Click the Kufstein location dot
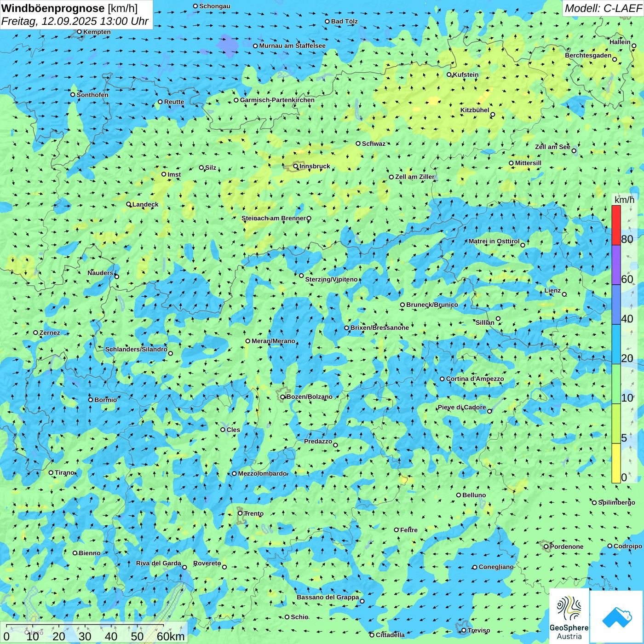Viewport: 644px width, 644px height. [449, 75]
